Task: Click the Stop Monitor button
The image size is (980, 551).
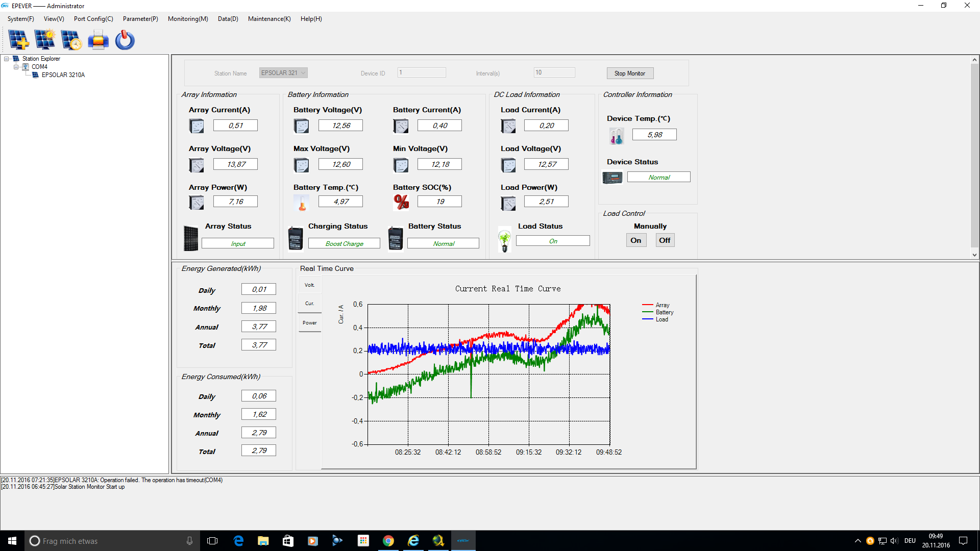Action: [x=630, y=73]
